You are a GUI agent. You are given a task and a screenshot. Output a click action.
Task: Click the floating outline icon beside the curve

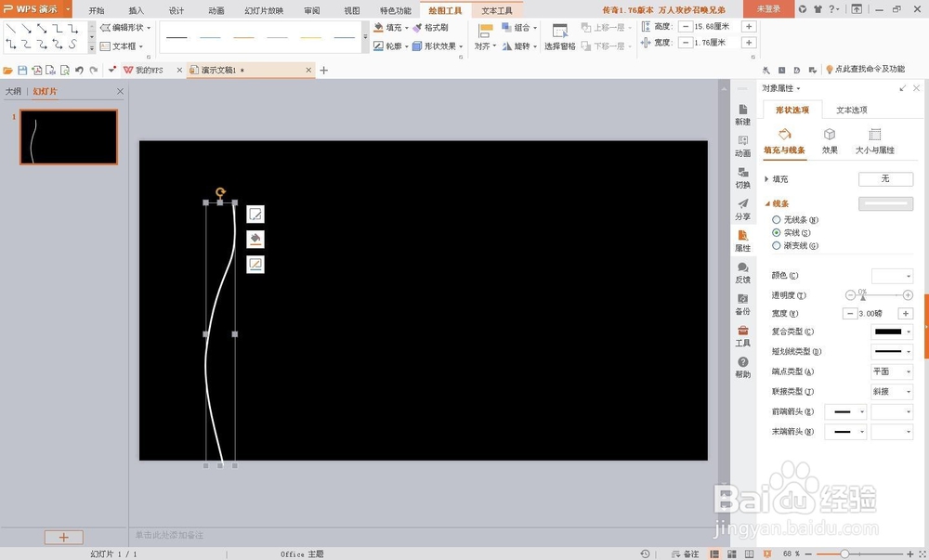point(255,264)
